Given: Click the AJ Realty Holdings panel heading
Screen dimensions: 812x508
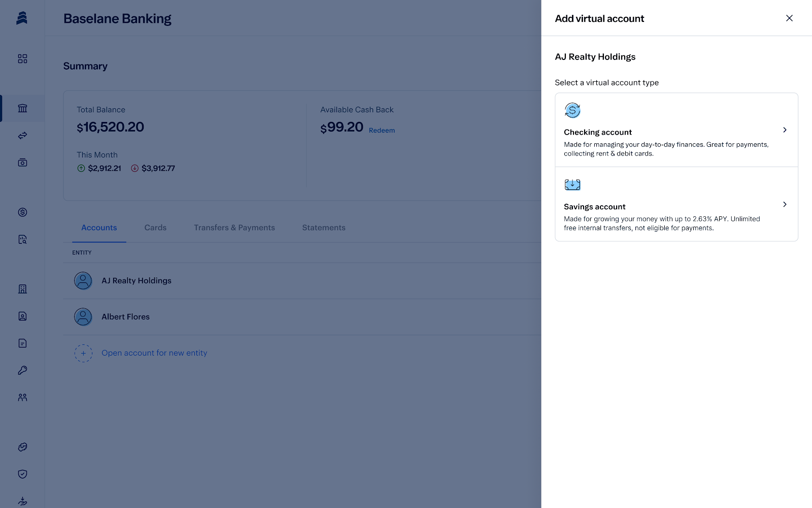Looking at the screenshot, I should 595,57.
